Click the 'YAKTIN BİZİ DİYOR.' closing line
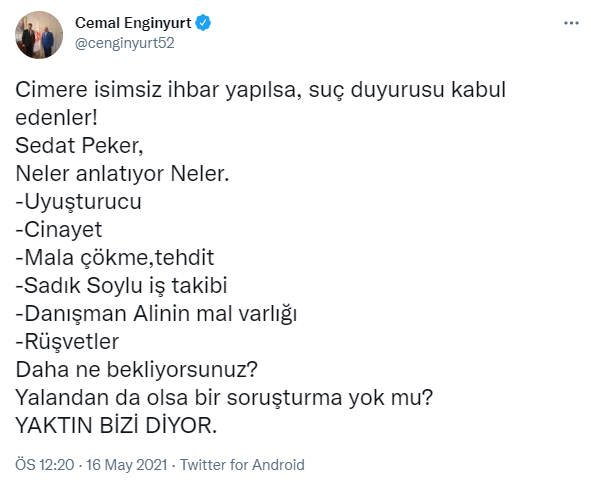This screenshot has width=591, height=486. pyautogui.click(x=116, y=425)
